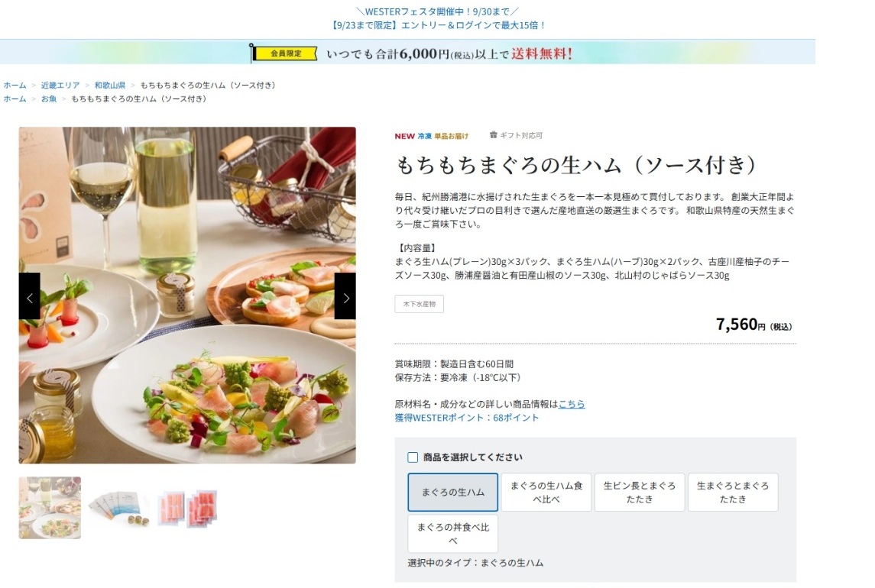Open 近畿エリア breadcrumb link

60,86
